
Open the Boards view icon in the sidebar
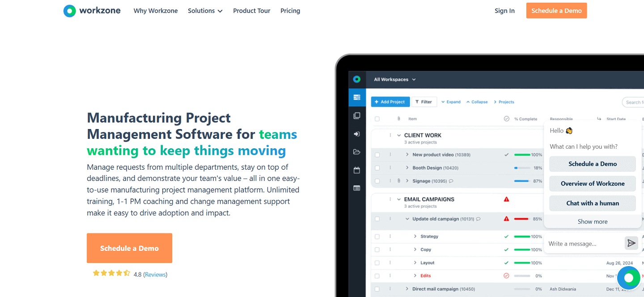357,116
